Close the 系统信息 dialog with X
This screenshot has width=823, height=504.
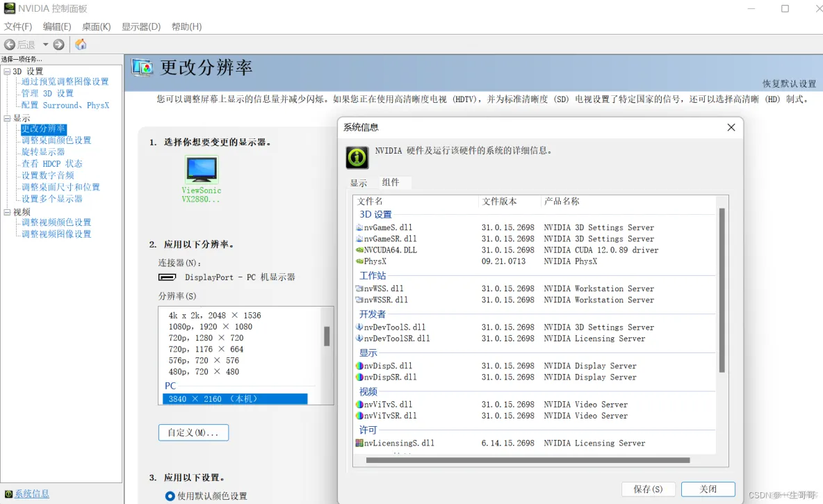pos(731,128)
